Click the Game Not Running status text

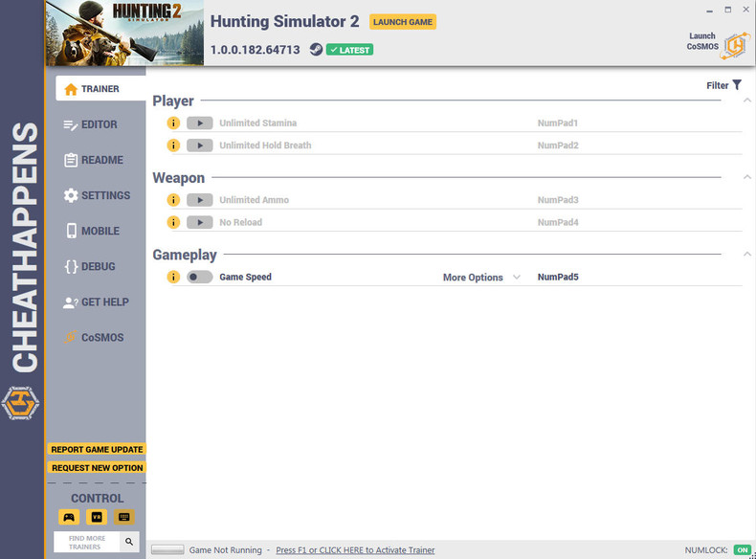tap(225, 549)
